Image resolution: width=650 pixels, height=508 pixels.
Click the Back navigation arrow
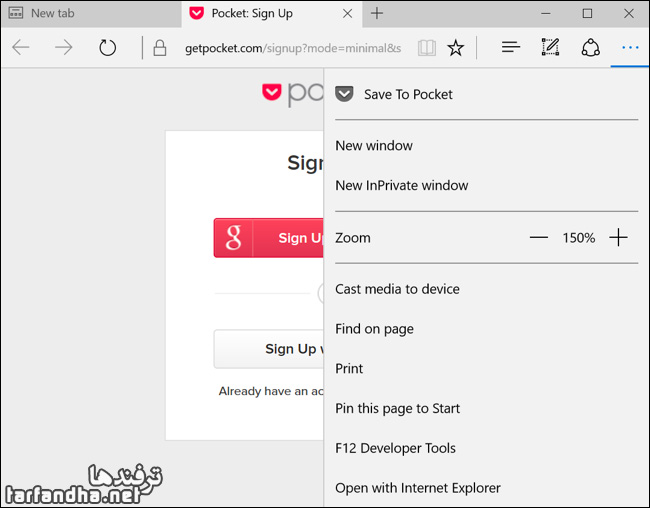pos(21,48)
